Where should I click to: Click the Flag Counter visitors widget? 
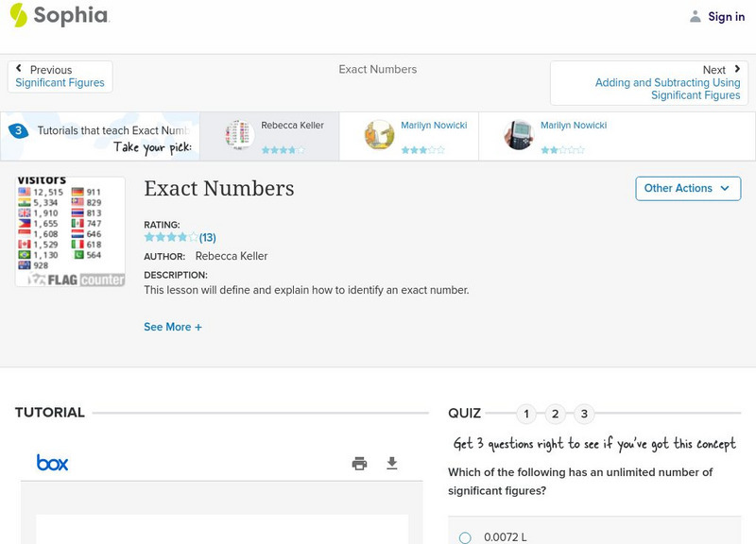[x=70, y=231]
